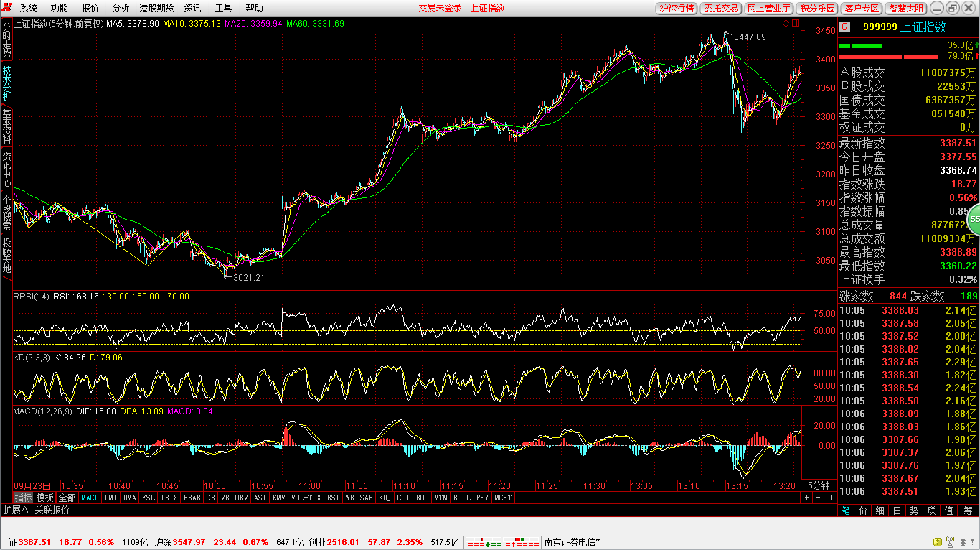Viewport: 980px width, 550px height.
Task: Select the 值 tab in the quote panel
Action: point(948,511)
